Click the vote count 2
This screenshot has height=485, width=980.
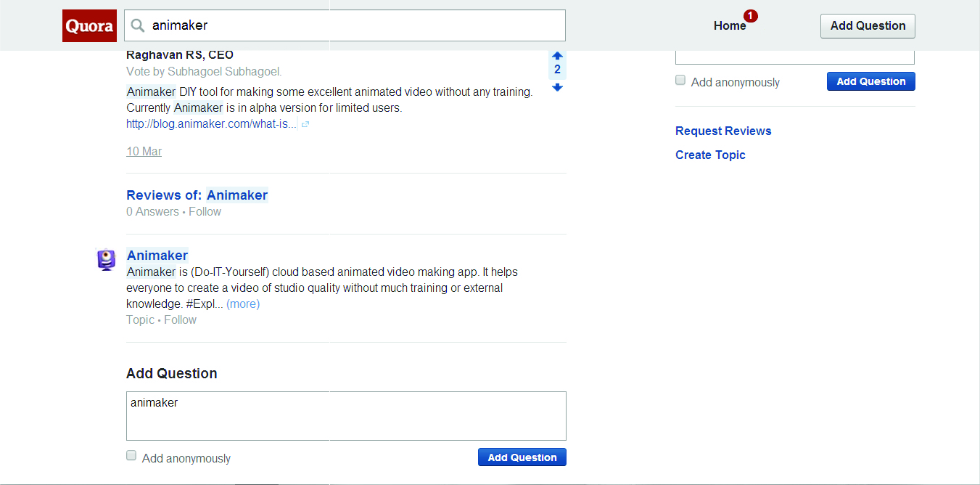[x=557, y=70]
